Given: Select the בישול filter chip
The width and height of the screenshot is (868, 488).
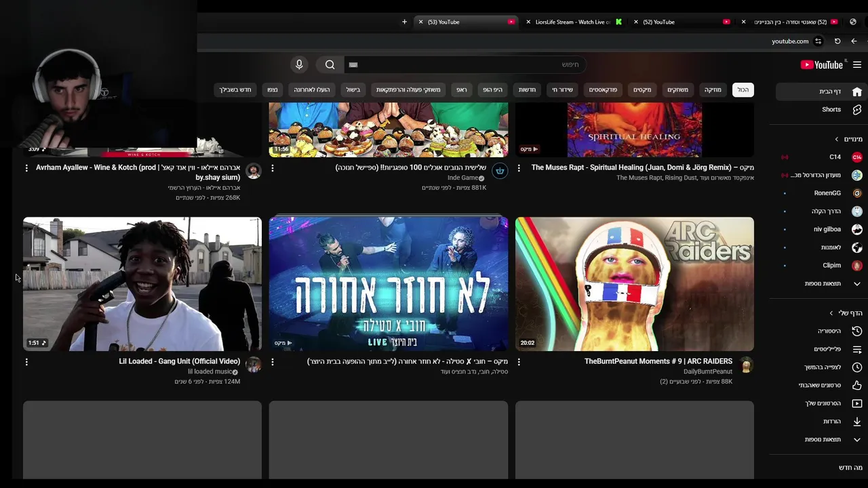Looking at the screenshot, I should pyautogui.click(x=353, y=89).
